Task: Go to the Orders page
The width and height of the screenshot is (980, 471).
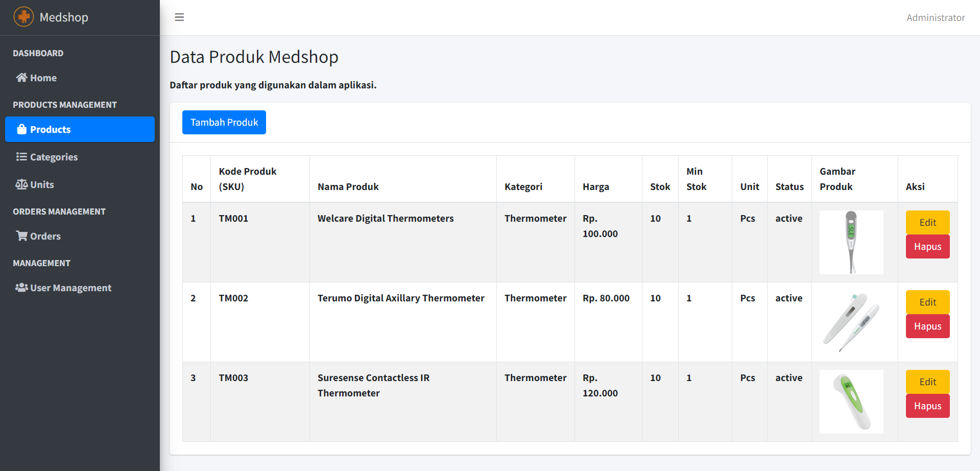Action: [x=45, y=237]
